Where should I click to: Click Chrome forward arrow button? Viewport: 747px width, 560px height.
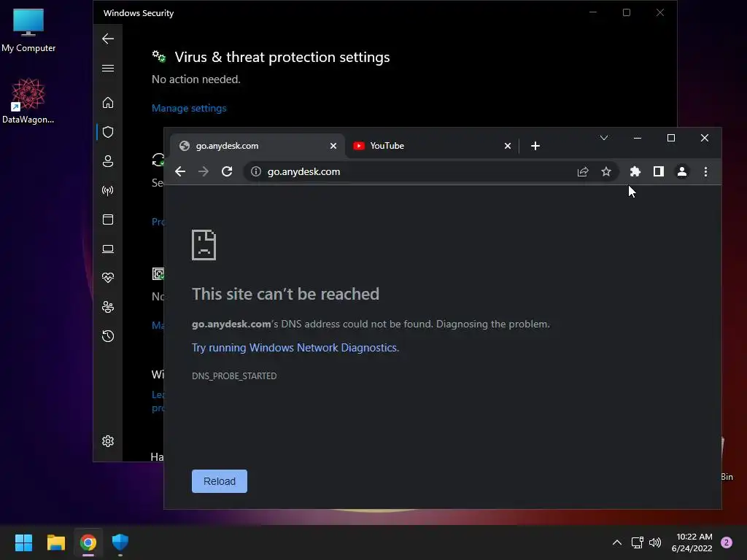[x=204, y=171]
